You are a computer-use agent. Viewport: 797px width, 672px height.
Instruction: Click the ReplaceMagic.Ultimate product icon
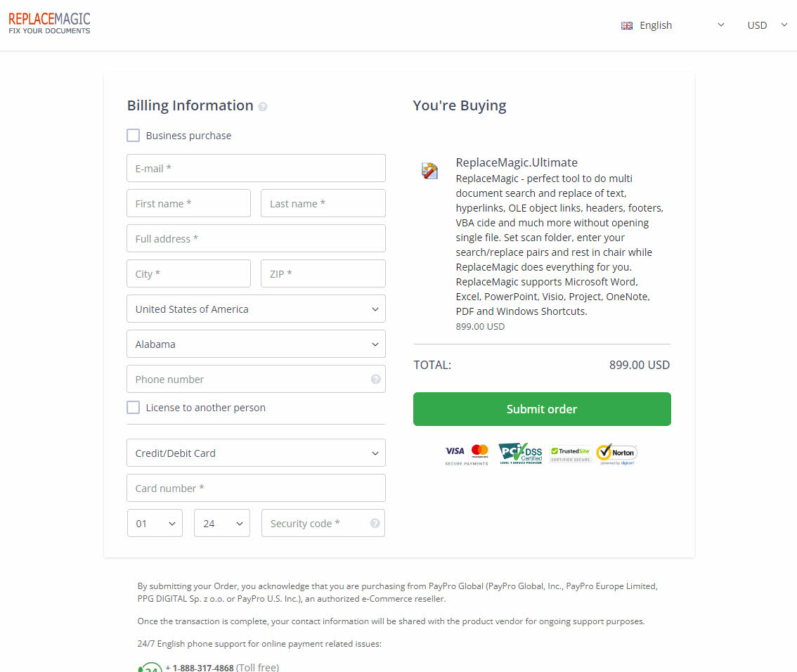coord(429,170)
